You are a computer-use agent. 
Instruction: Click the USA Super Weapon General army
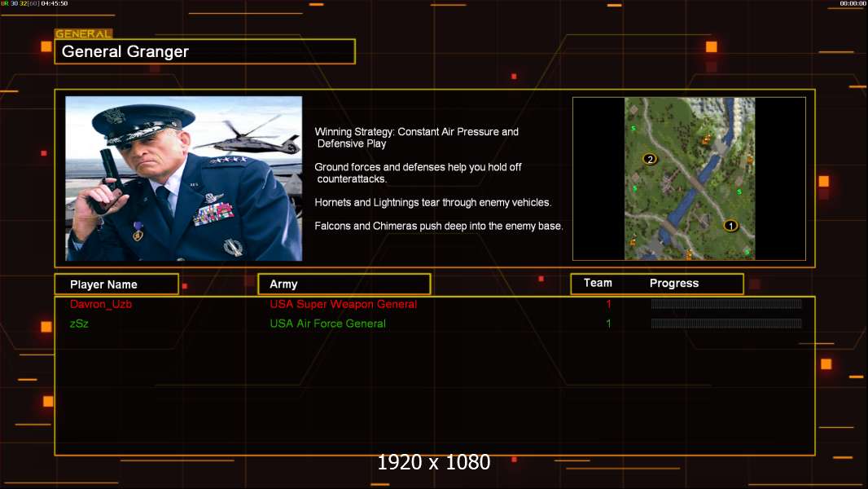click(343, 304)
